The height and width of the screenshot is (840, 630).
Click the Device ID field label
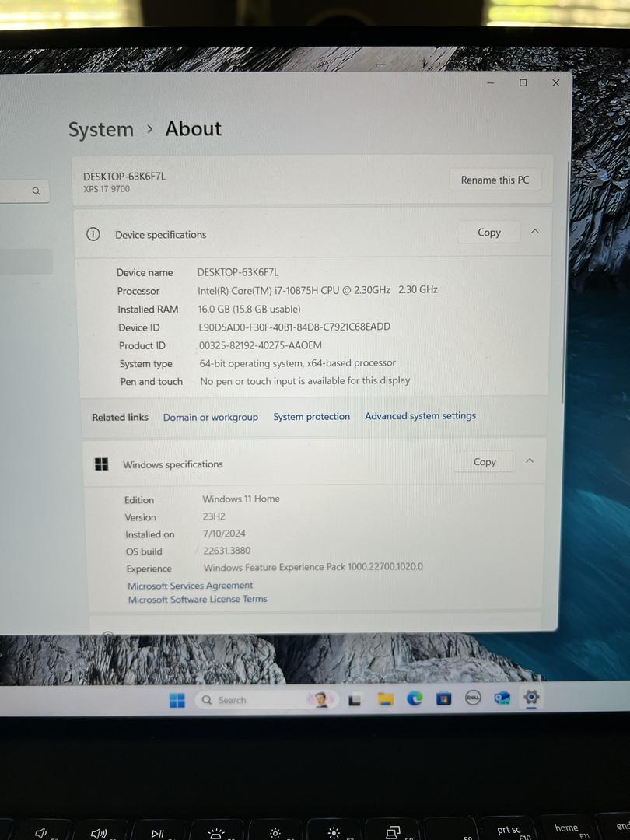coord(139,327)
